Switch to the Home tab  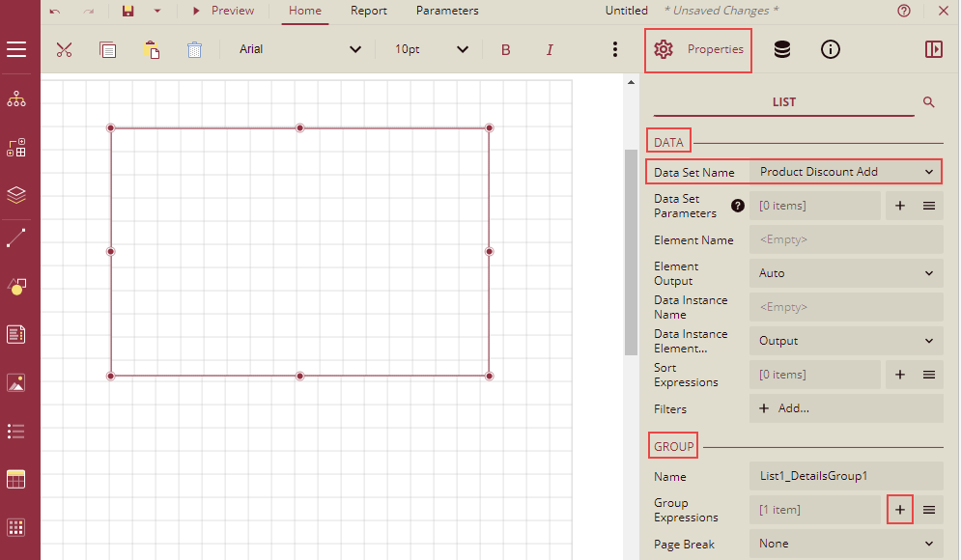(x=305, y=11)
